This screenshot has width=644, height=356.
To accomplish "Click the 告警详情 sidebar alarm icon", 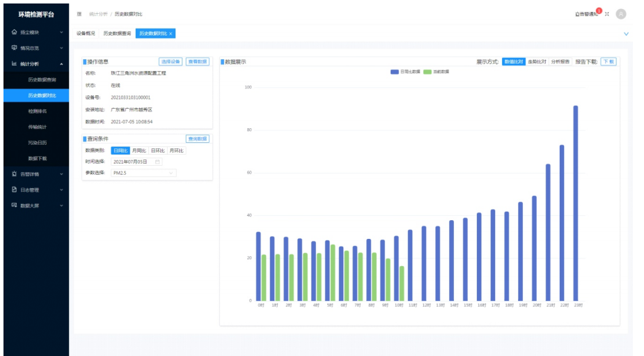I will point(14,173).
